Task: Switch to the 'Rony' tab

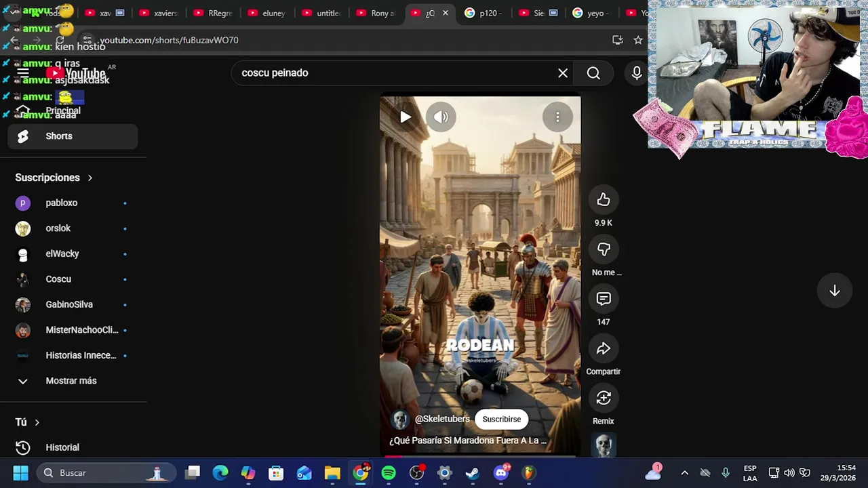Action: [x=374, y=13]
